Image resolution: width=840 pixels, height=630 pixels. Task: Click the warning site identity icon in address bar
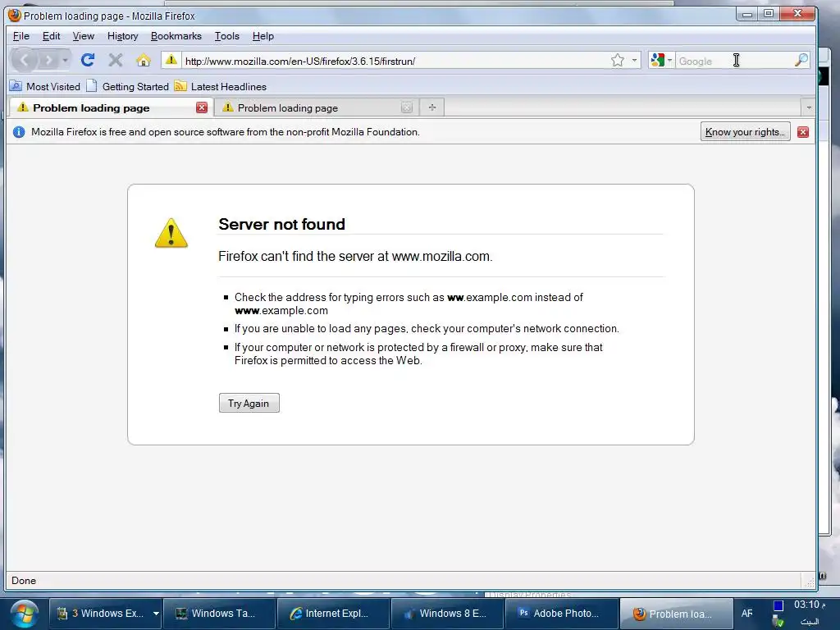(171, 59)
